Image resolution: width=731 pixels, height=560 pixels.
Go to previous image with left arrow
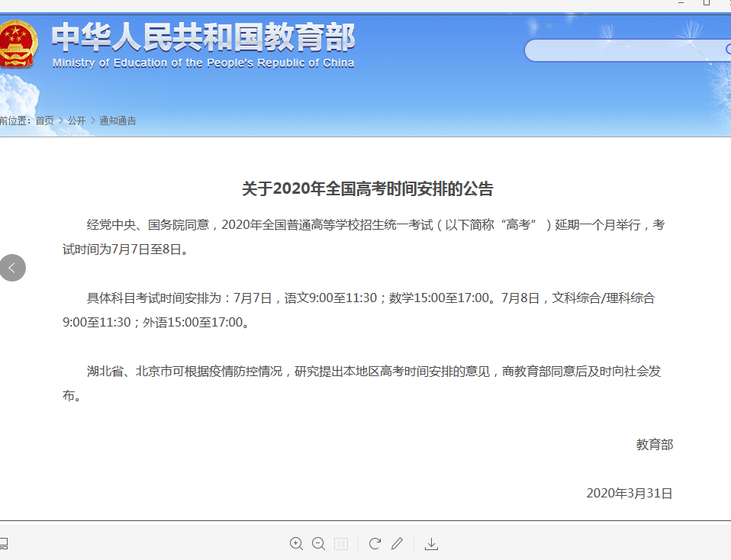[x=12, y=268]
